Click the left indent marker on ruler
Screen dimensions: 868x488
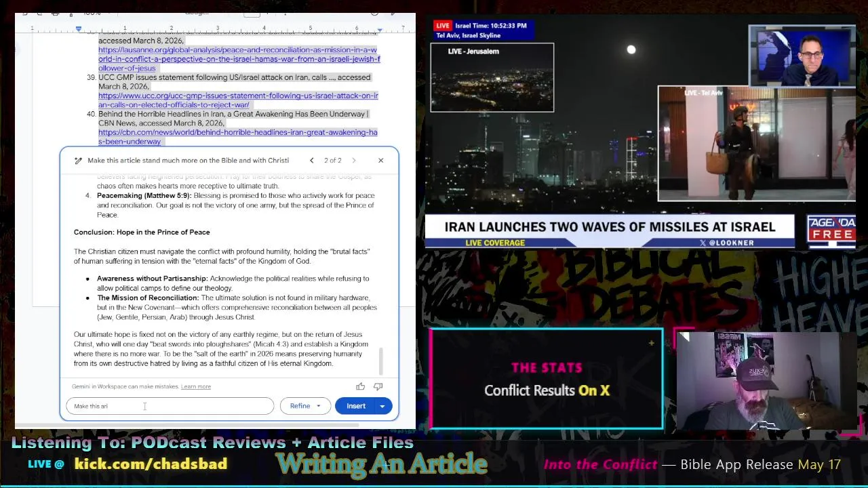[78, 29]
